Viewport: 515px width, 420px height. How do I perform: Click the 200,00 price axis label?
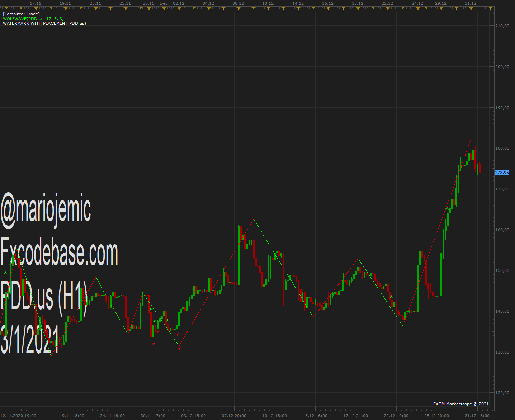coord(502,67)
